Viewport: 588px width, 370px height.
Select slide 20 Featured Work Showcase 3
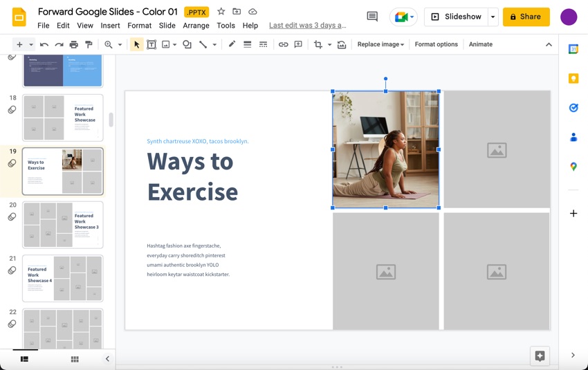[x=63, y=225]
